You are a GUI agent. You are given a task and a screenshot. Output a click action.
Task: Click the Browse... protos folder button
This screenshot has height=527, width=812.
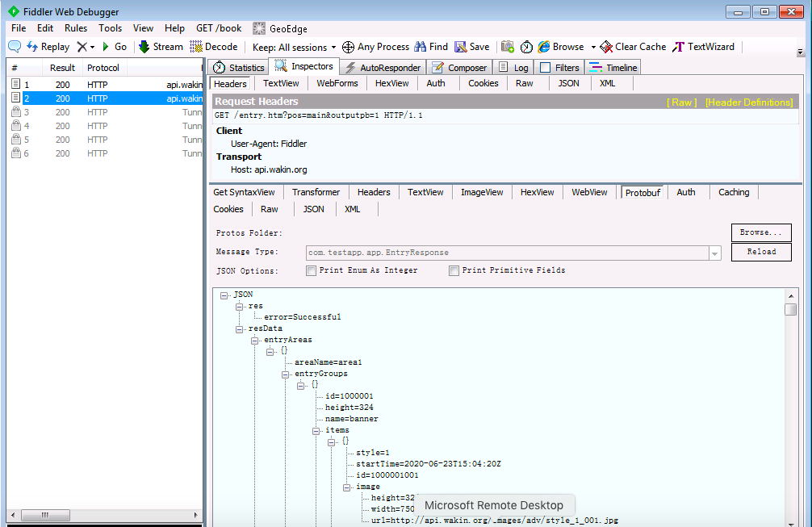761,232
